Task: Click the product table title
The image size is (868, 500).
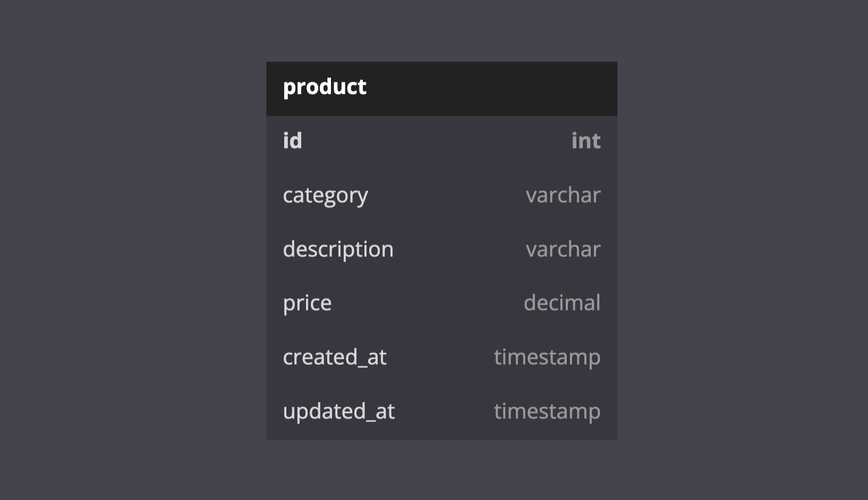Action: [x=325, y=87]
